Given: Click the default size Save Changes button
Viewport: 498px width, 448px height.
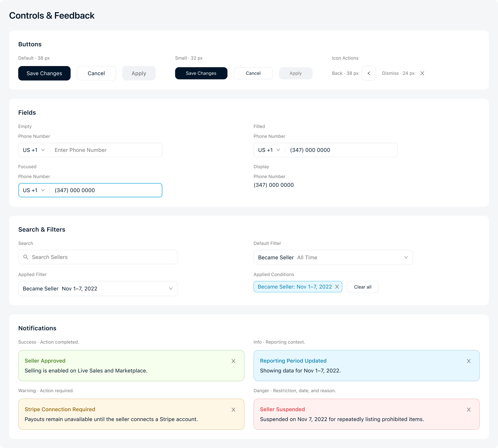Looking at the screenshot, I should [x=44, y=73].
